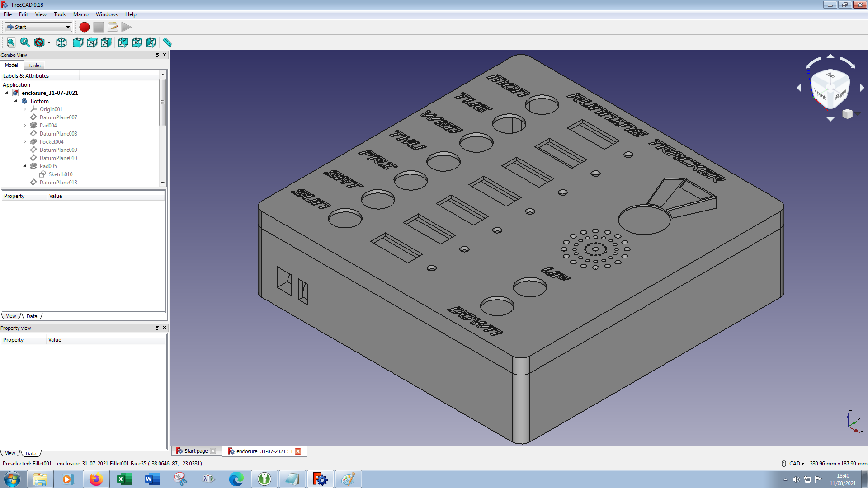The image size is (868, 488).
Task: Collapse the enclosure_31-07-2021 root node
Action: pos(6,92)
